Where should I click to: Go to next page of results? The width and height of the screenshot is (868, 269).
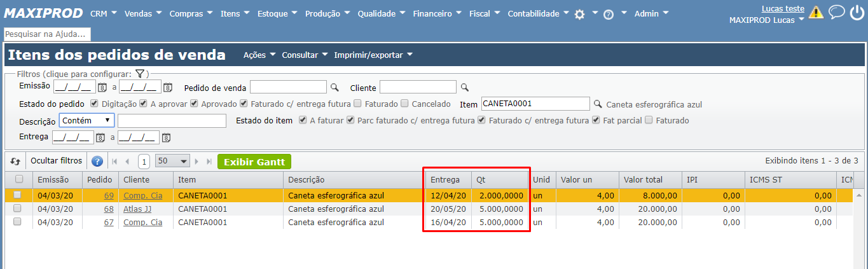click(x=197, y=162)
